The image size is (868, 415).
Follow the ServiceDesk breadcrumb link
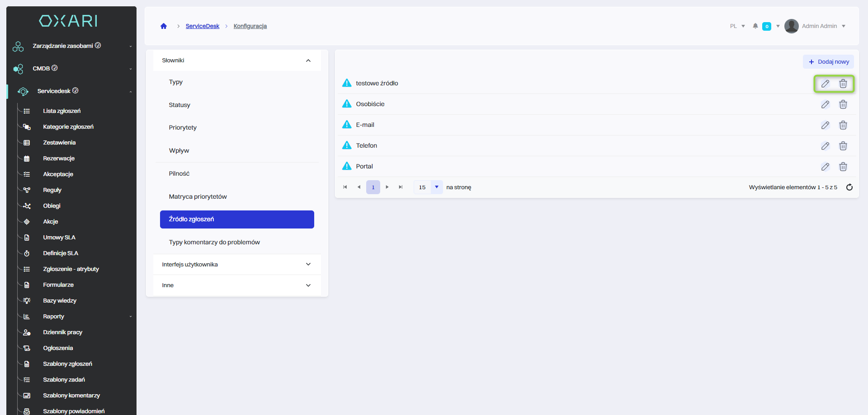pos(202,26)
